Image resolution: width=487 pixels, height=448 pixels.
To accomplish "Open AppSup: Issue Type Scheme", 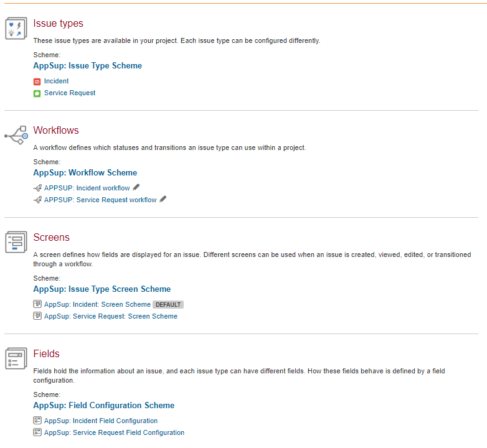I will (88, 66).
